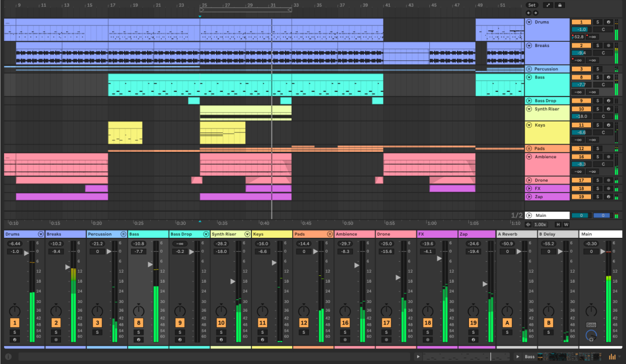Jump to the previous locator arrow
Image resolution: width=626 pixels, height=364 pixels.
528,13
